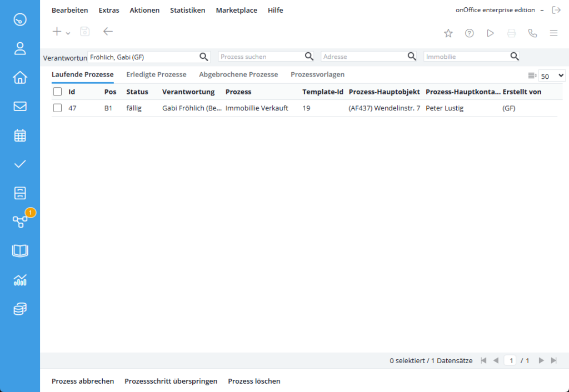Tick the checkbox for process Id 47

coord(57,108)
